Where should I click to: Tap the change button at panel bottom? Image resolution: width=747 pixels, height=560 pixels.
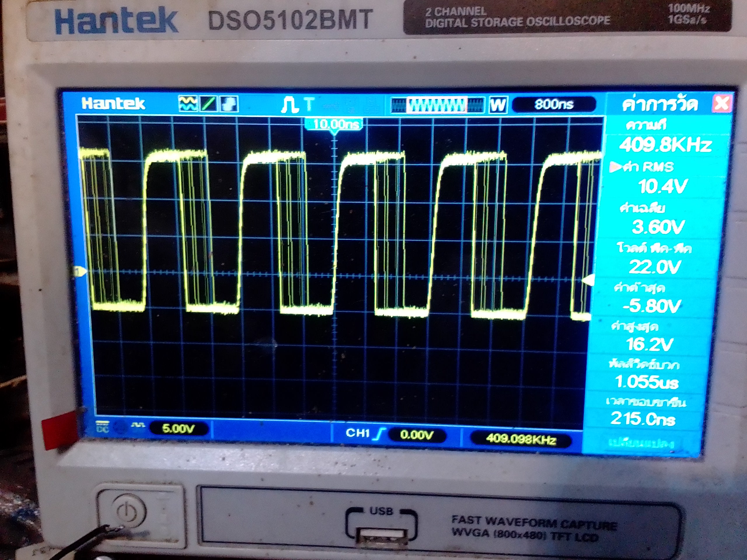[641, 442]
